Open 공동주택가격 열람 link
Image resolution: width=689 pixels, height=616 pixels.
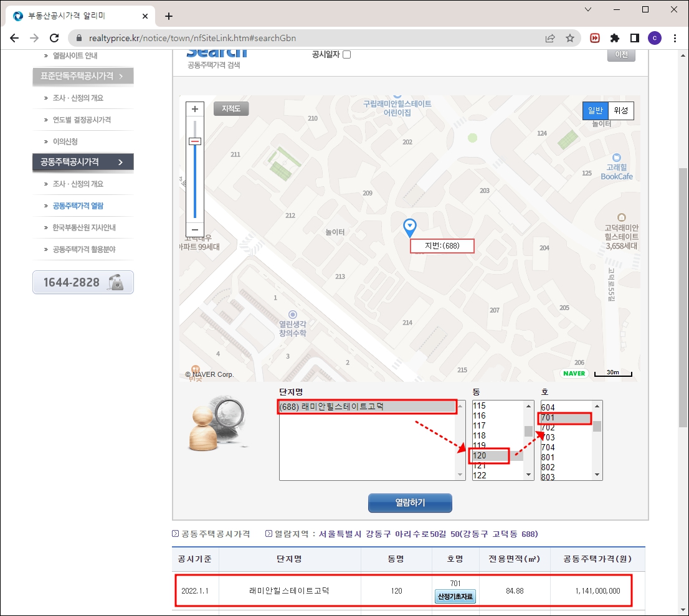(x=78, y=206)
